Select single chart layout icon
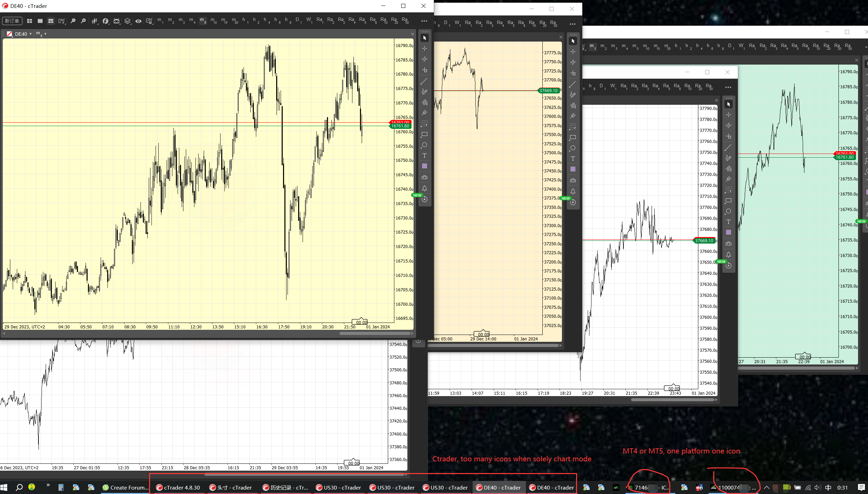The height and width of the screenshot is (494, 868). (x=40, y=21)
